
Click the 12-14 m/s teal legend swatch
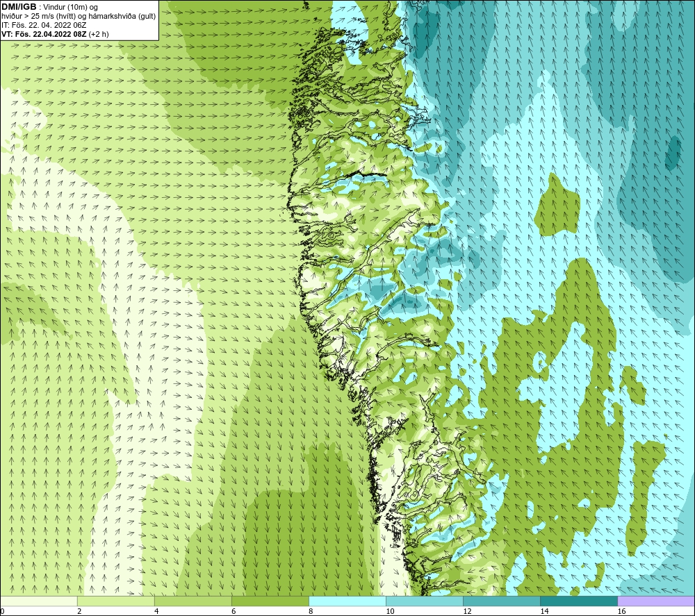click(x=502, y=601)
